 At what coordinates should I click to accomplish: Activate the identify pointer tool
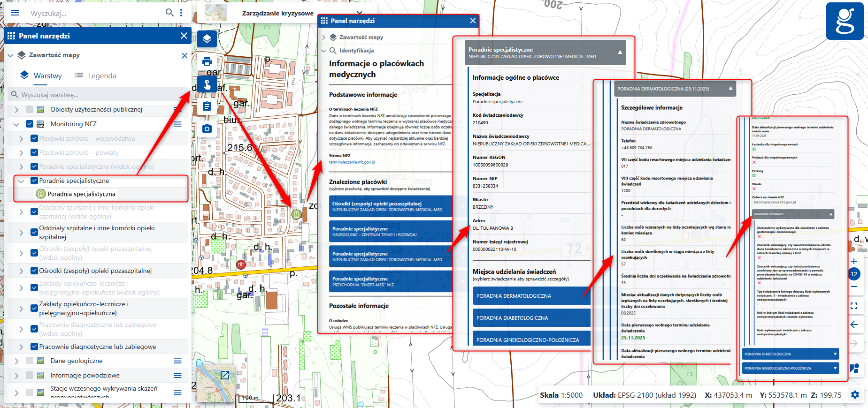point(207,84)
